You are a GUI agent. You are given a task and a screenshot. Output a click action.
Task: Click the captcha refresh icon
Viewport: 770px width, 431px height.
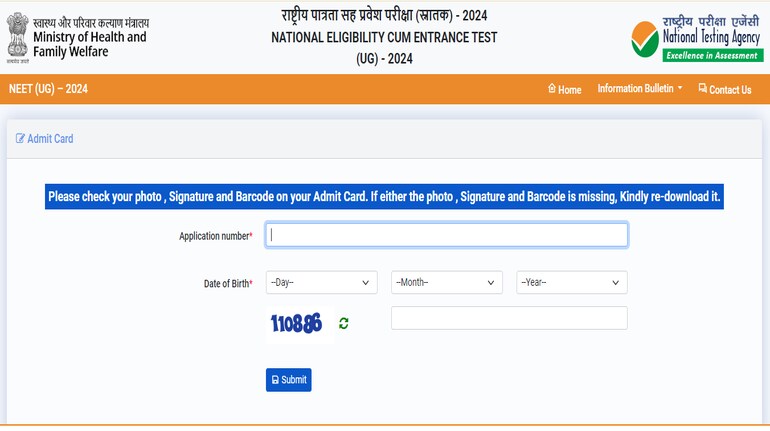click(x=344, y=323)
